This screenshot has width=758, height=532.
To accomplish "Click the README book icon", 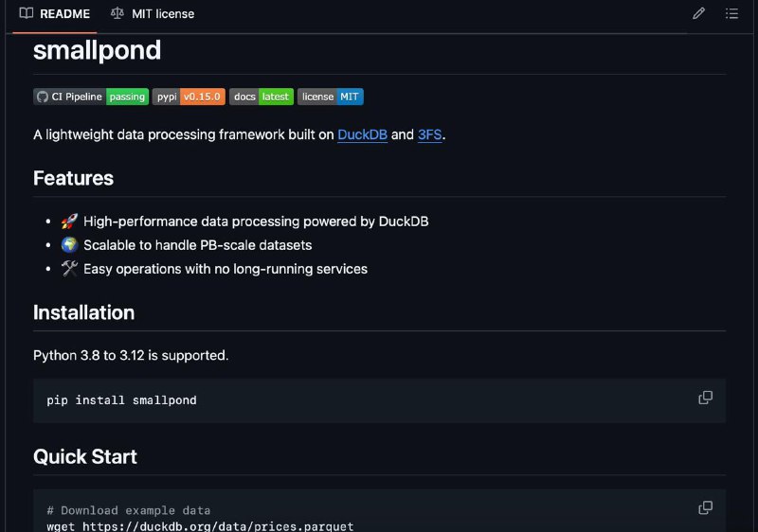I will click(x=27, y=13).
